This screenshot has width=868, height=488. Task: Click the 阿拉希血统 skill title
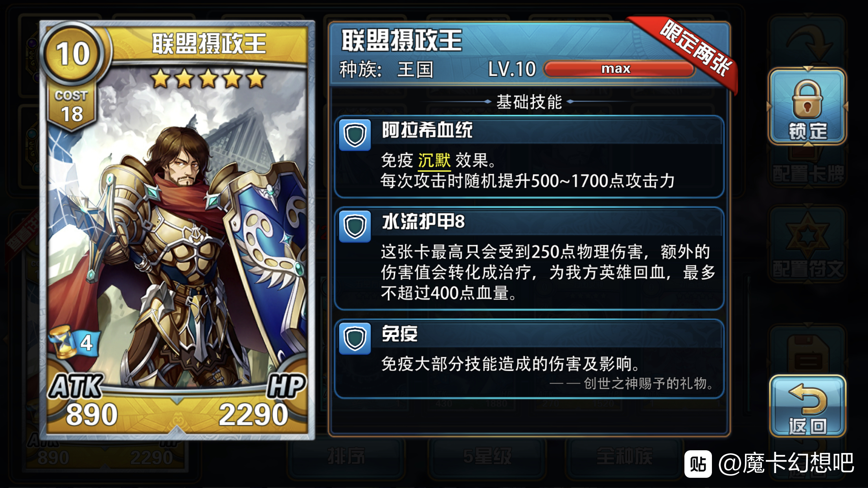pos(427,130)
